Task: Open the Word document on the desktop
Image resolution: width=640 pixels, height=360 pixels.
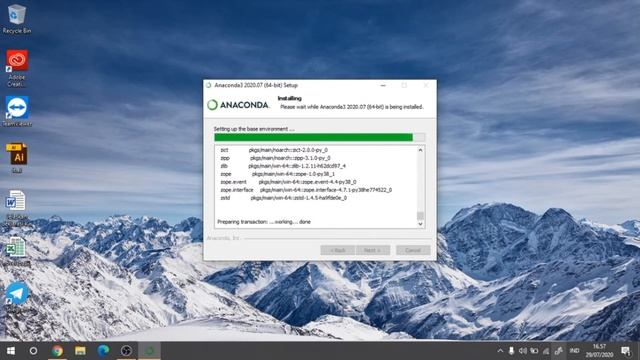Action: click(16, 209)
